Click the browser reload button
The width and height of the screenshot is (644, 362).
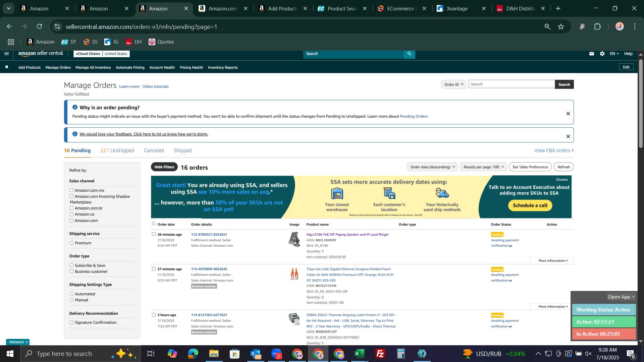(40, 26)
